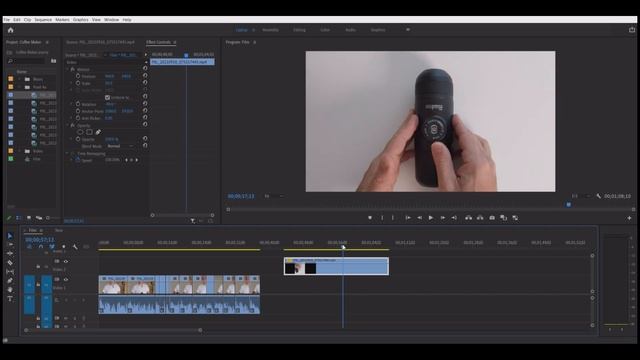Toggle Snap in Timeline magnet icon
The image size is (640, 360).
[40, 247]
